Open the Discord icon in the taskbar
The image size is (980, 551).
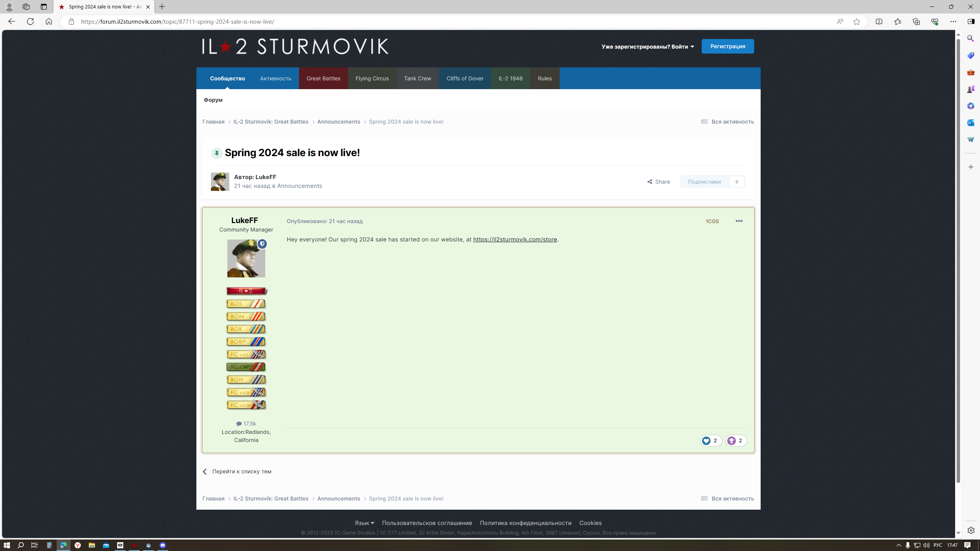(x=163, y=545)
